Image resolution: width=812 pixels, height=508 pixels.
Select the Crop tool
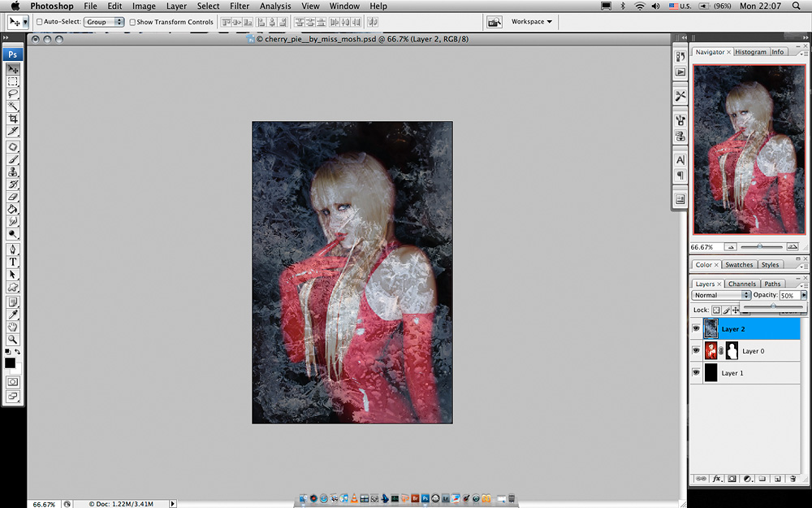pos(13,119)
